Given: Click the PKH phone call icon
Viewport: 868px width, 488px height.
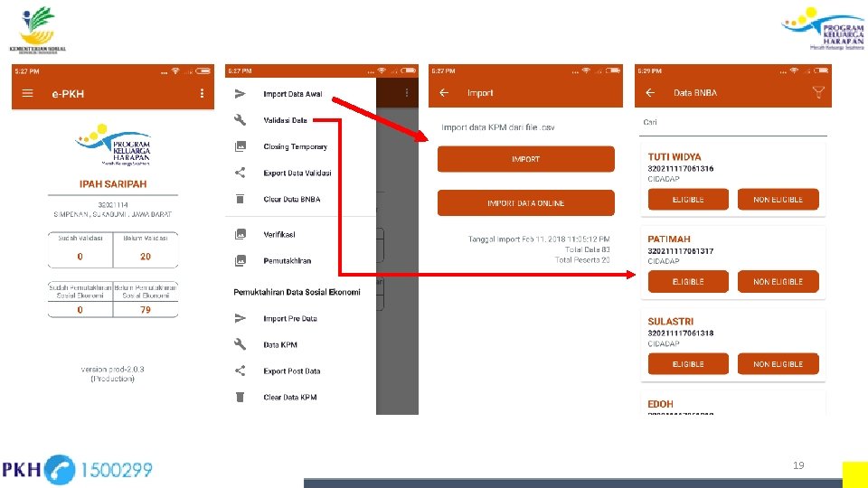Looking at the screenshot, I should [60, 470].
